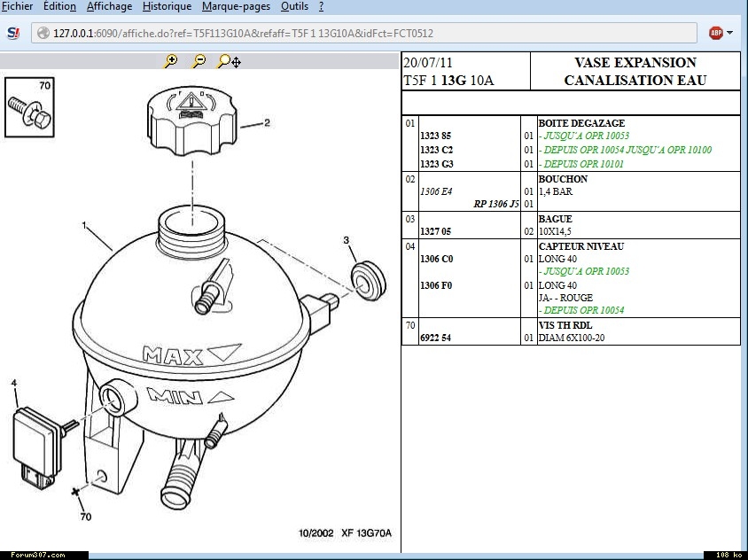
Task: Open the Fichier menu
Action: point(18,6)
